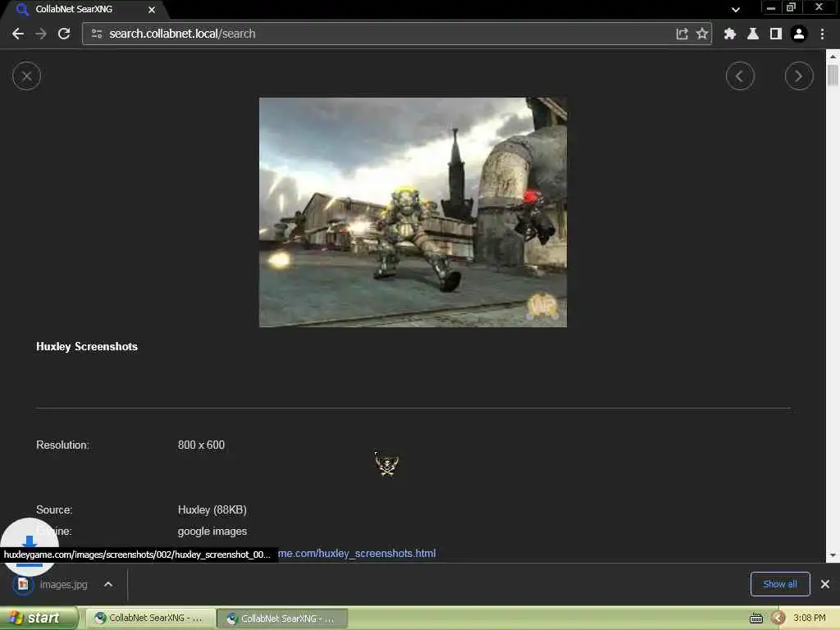Viewport: 840px width, 630px height.
Task: Click the Resolution label
Action: 62,445
